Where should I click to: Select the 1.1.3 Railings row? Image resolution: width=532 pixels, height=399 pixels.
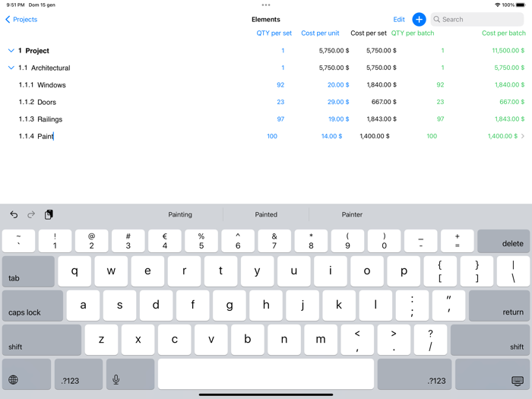point(266,119)
